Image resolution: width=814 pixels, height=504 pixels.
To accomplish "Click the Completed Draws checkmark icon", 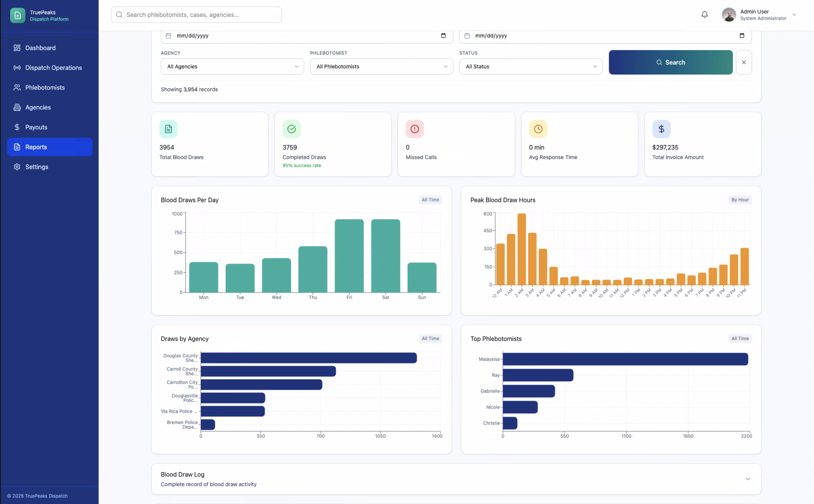I will pyautogui.click(x=291, y=129).
